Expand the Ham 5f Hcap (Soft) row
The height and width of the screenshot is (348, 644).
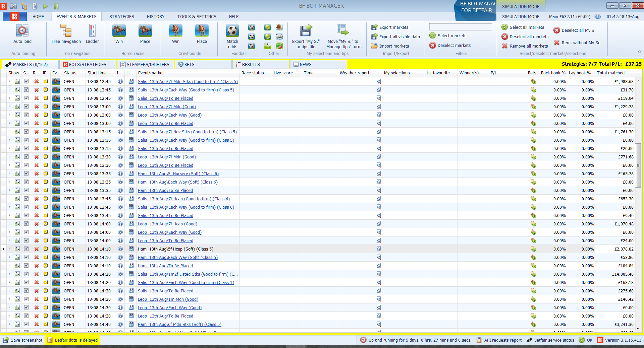pos(9,249)
